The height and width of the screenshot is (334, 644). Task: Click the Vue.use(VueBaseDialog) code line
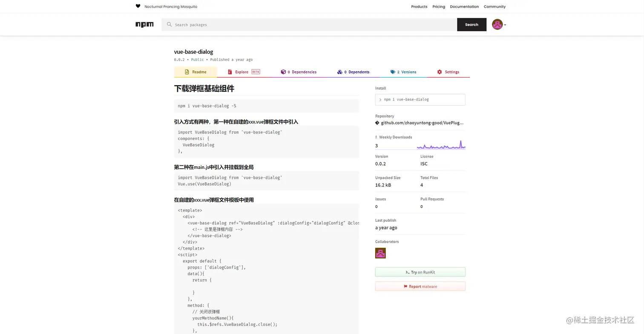pos(204,184)
